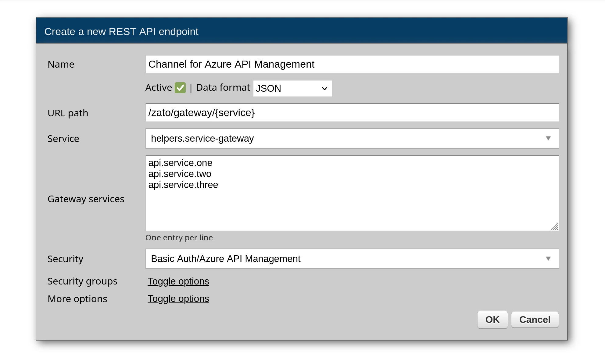Toggle the Active checkbox
Viewport: 605px width, 364px height.
(x=180, y=88)
